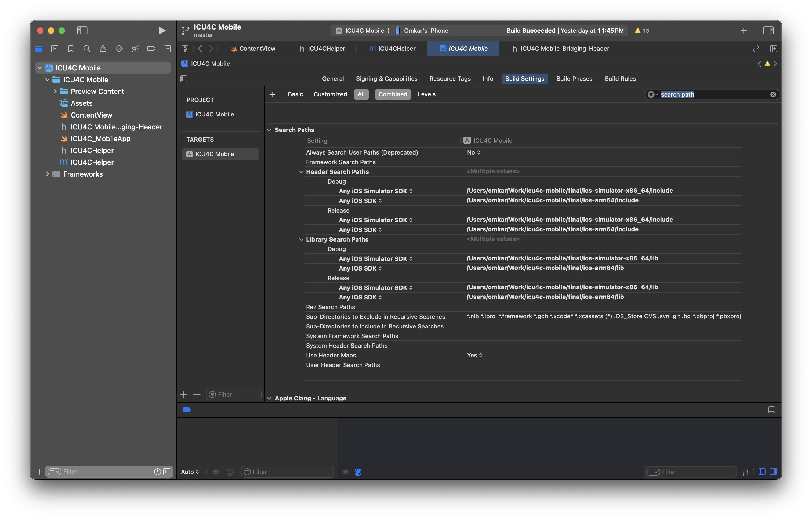Image resolution: width=812 pixels, height=519 pixels.
Task: Collapse the Search Paths section
Action: [269, 130]
